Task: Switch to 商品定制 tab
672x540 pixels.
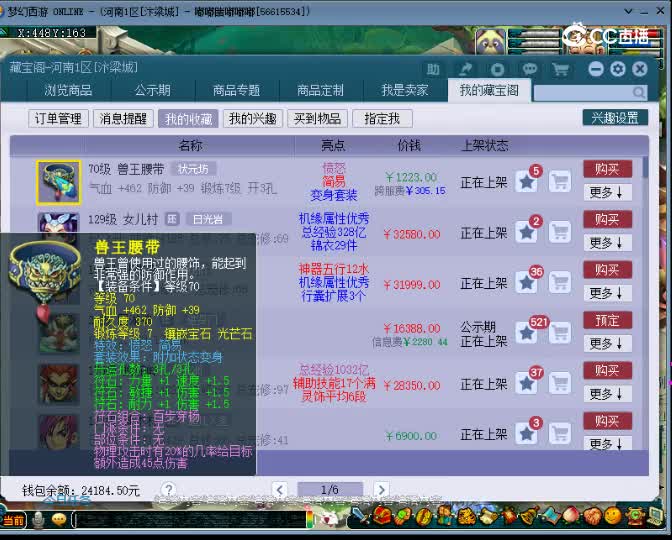Action: 321,90
